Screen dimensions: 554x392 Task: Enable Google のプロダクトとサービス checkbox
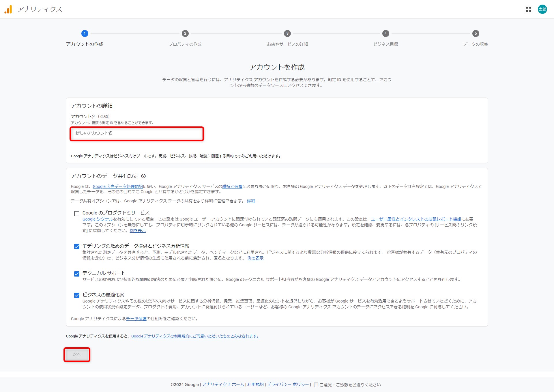pyautogui.click(x=77, y=214)
